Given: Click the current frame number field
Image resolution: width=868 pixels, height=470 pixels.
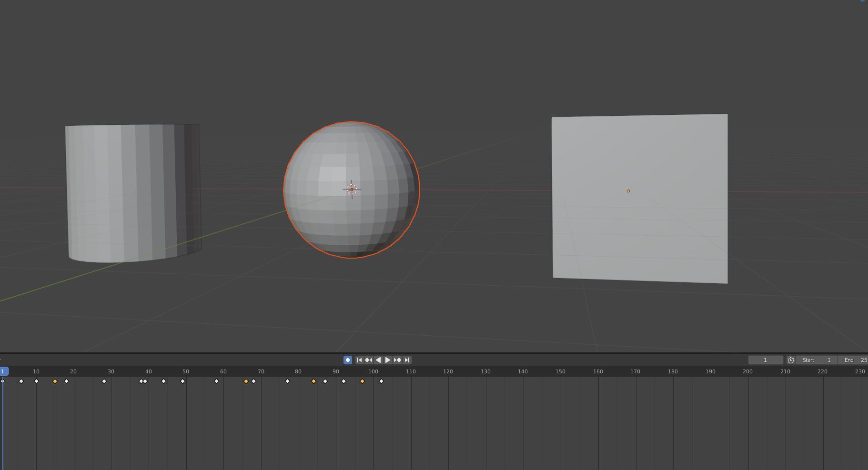Looking at the screenshot, I should [766, 360].
